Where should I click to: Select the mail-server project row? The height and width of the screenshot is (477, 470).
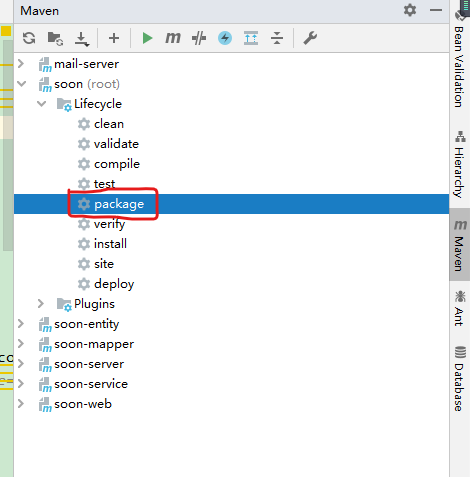(x=231, y=64)
